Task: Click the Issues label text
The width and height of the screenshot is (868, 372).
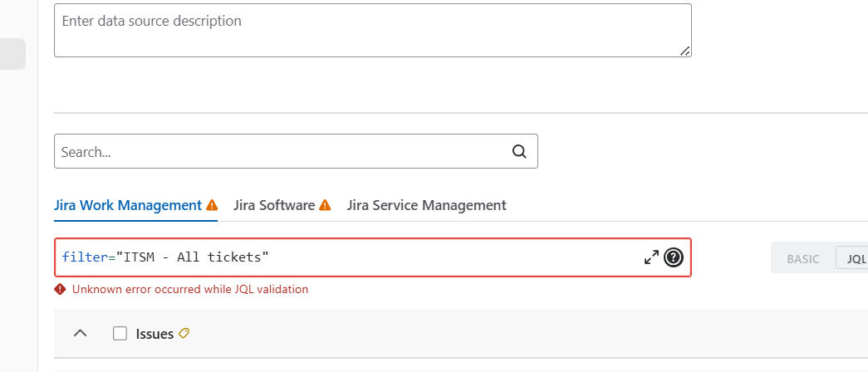Action: pos(154,334)
